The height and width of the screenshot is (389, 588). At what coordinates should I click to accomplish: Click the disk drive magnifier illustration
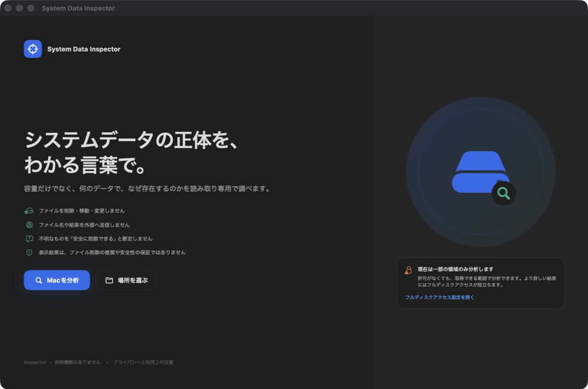[481, 172]
